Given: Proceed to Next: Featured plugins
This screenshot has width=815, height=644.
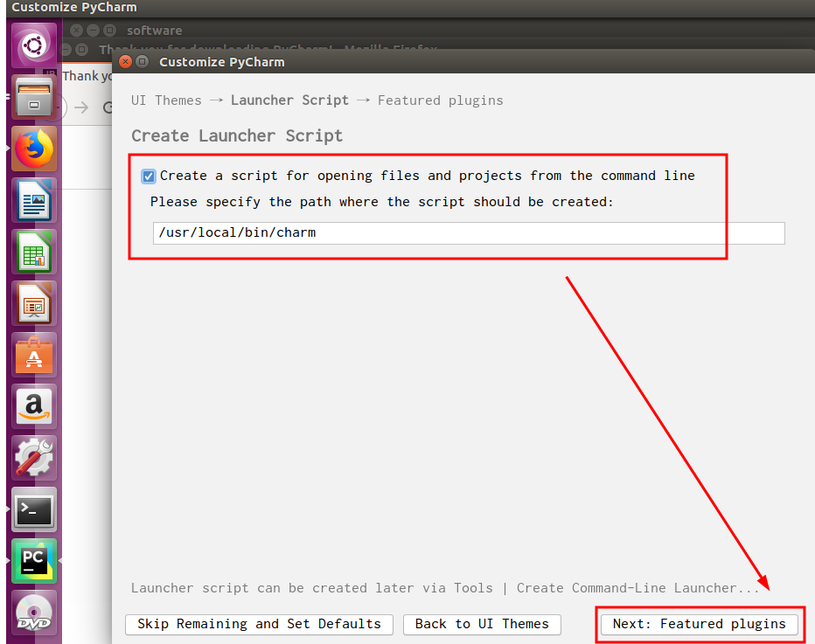Looking at the screenshot, I should [699, 624].
